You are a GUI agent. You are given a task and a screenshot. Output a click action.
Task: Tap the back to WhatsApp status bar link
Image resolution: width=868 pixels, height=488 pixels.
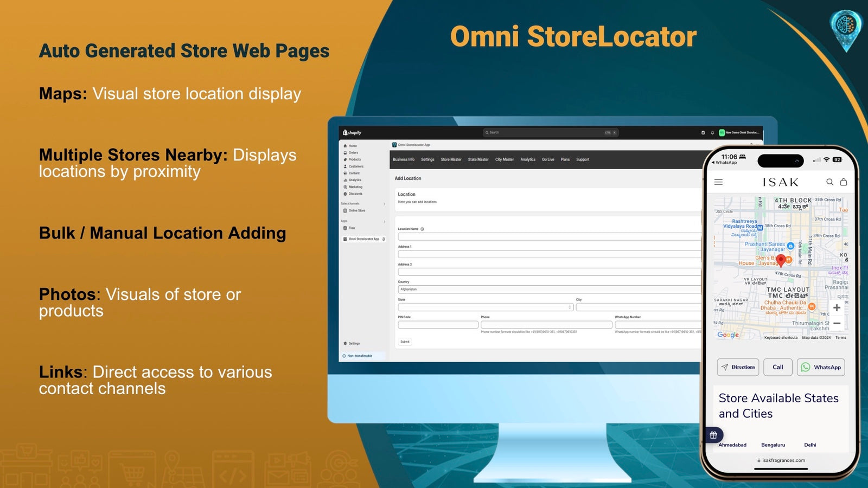pyautogui.click(x=724, y=163)
